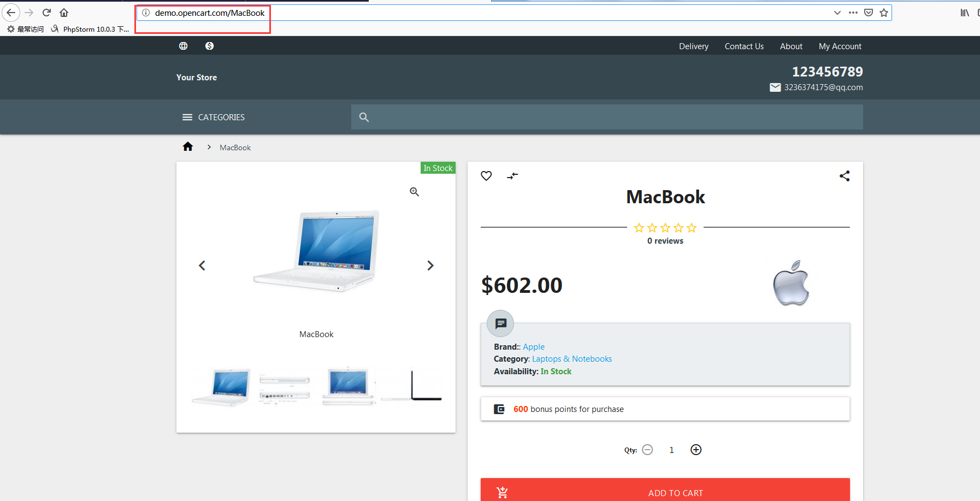This screenshot has height=501, width=980.
Task: Select the black profile-view thumbnail
Action: (x=411, y=386)
